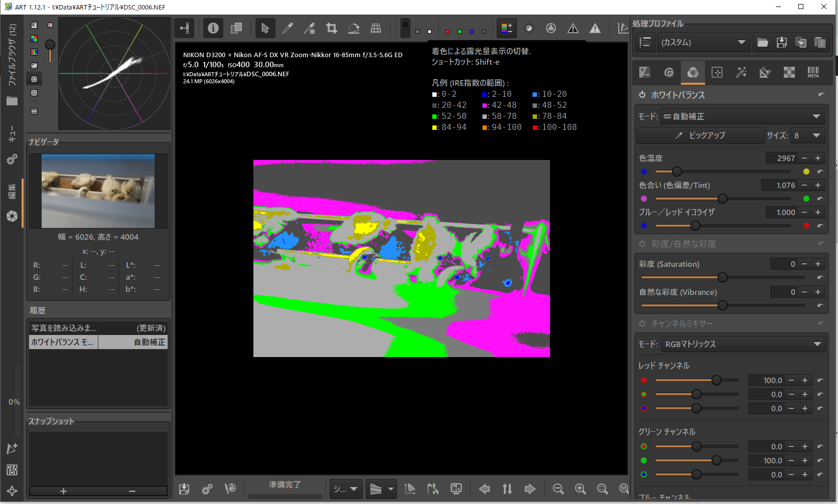Select the lockable color picker tool

310,28
